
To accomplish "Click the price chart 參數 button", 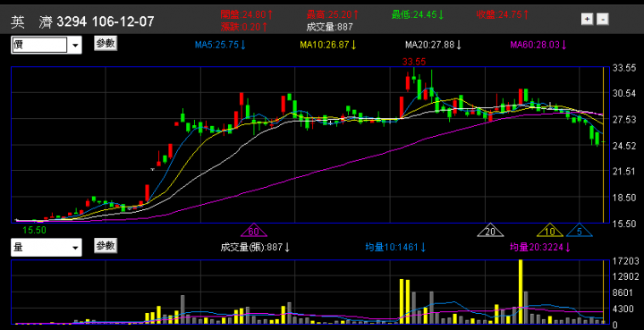I will [x=106, y=43].
